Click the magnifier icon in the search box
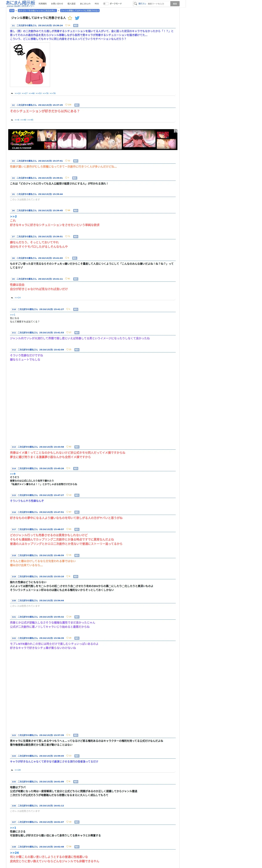This screenshot has width=262, height=868. 135,4
